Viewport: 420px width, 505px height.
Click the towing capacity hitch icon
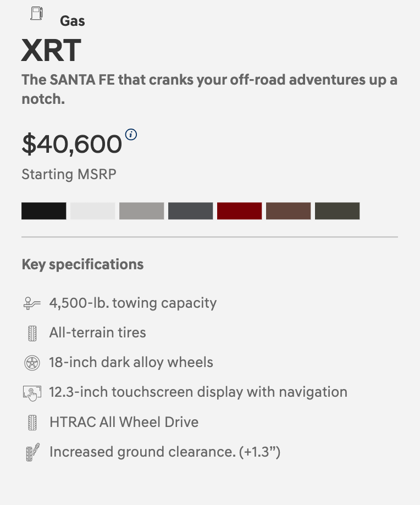coord(32,303)
